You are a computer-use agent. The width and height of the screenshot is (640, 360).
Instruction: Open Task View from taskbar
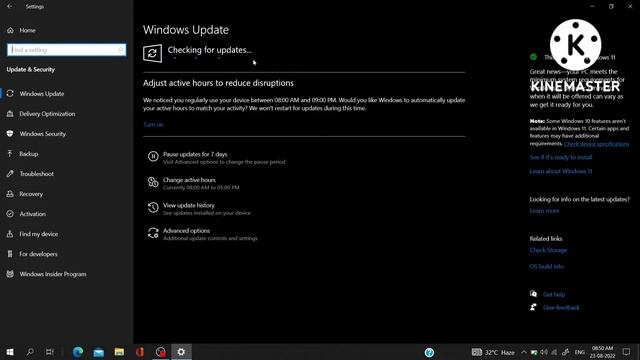50,352
